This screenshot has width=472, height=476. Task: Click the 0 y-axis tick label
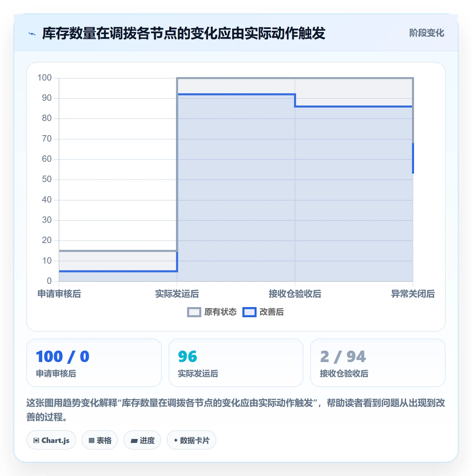pyautogui.click(x=49, y=281)
